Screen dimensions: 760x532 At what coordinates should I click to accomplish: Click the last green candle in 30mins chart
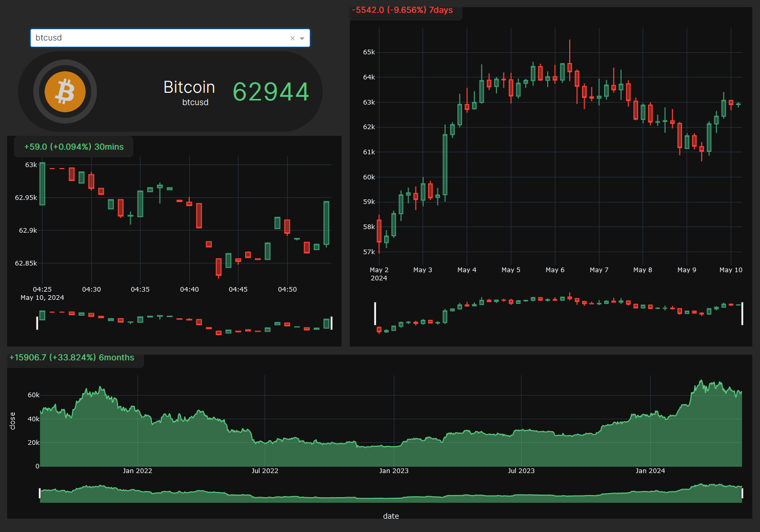tap(326, 223)
